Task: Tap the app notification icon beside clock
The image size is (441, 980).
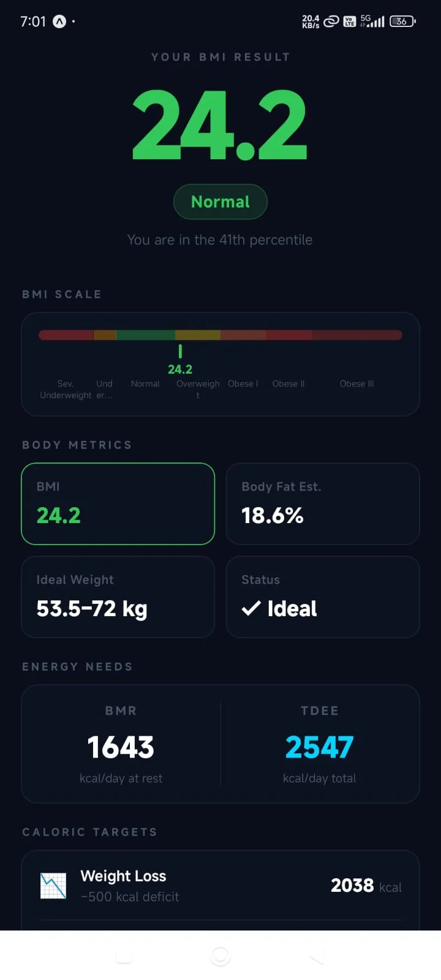Action: click(59, 21)
